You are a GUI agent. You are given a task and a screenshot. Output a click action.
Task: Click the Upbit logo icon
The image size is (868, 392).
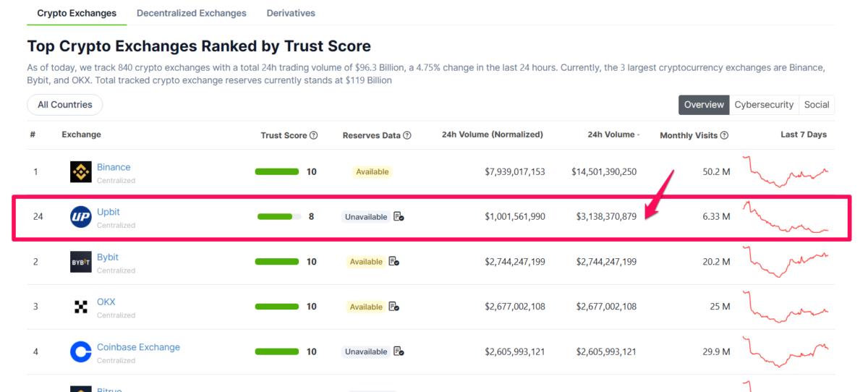tap(81, 217)
